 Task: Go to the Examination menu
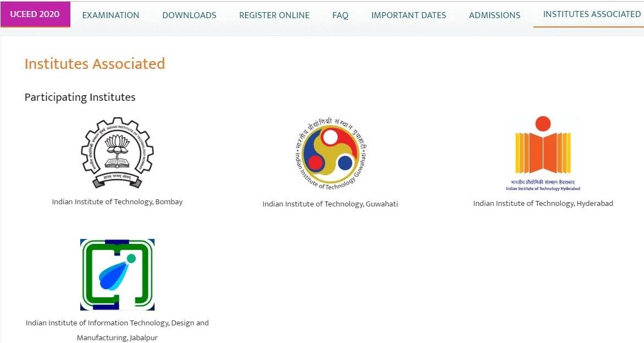click(x=111, y=15)
